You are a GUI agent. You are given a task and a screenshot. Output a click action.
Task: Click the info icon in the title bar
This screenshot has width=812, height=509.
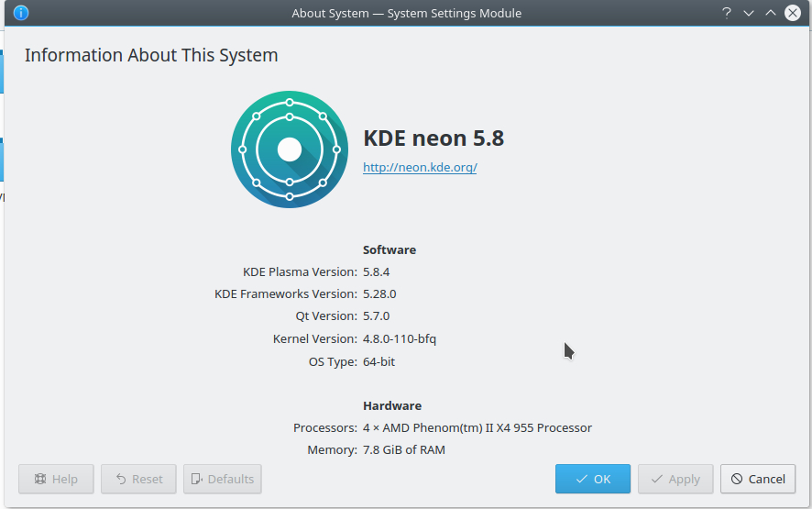(20, 13)
